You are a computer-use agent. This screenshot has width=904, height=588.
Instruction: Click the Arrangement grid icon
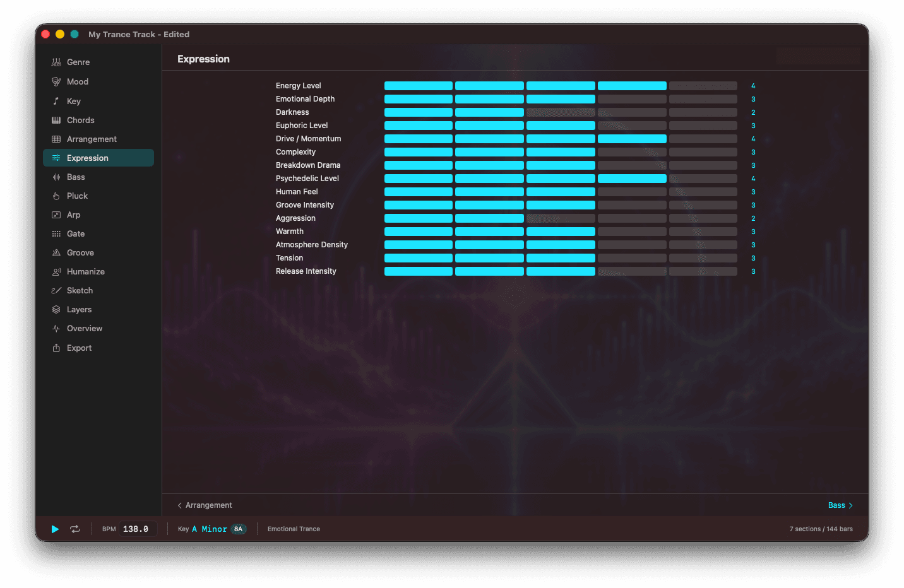pos(56,139)
